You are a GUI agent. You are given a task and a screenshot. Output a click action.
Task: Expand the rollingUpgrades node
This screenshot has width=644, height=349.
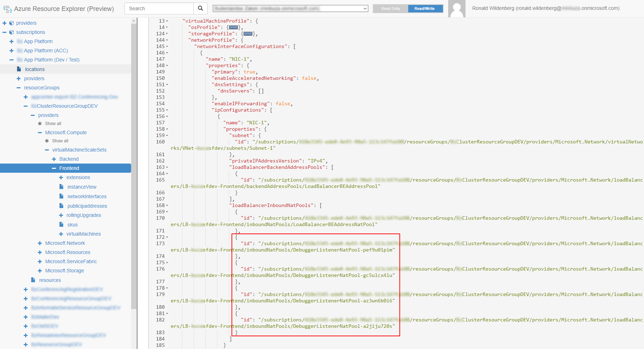point(61,215)
